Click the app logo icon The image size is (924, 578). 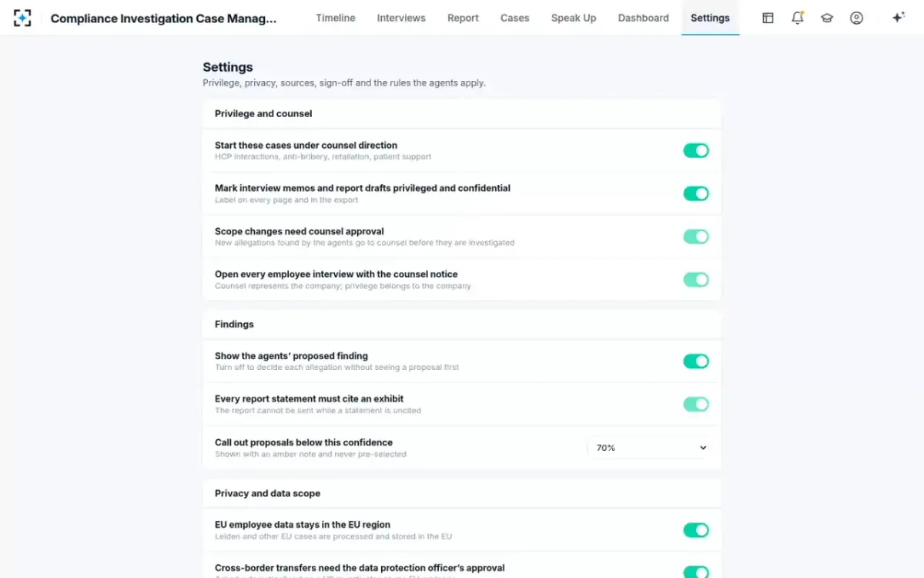click(x=22, y=18)
